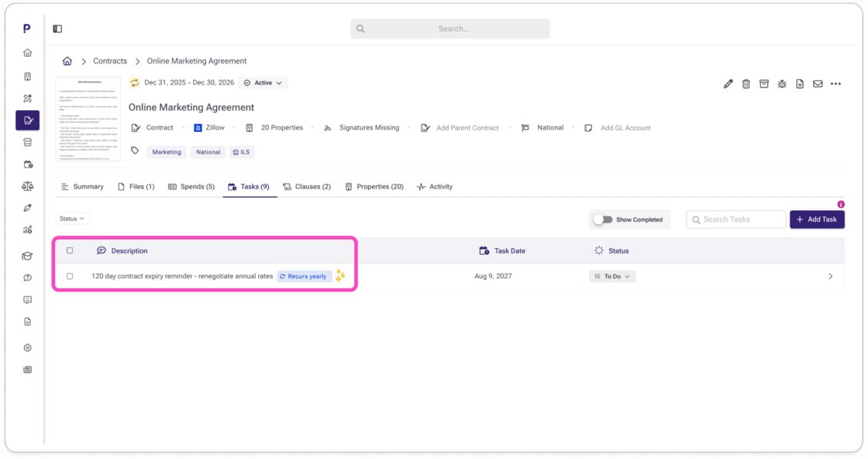Open the signing pen sidebar icon
868x459 pixels.
(x=27, y=209)
